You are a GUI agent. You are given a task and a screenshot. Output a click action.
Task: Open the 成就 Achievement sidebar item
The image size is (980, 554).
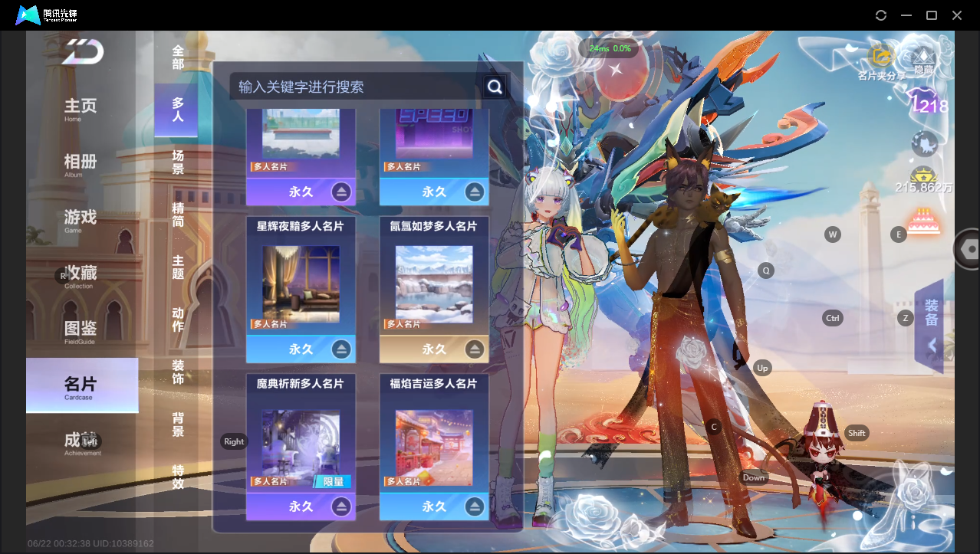[81, 443]
